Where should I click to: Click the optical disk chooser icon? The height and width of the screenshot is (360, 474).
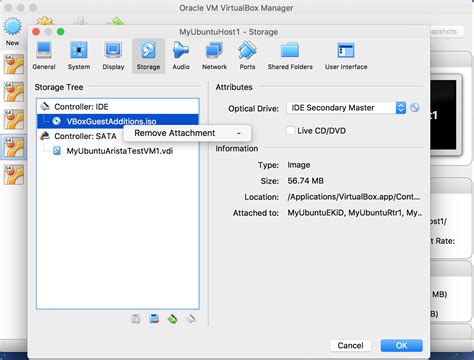(x=415, y=108)
